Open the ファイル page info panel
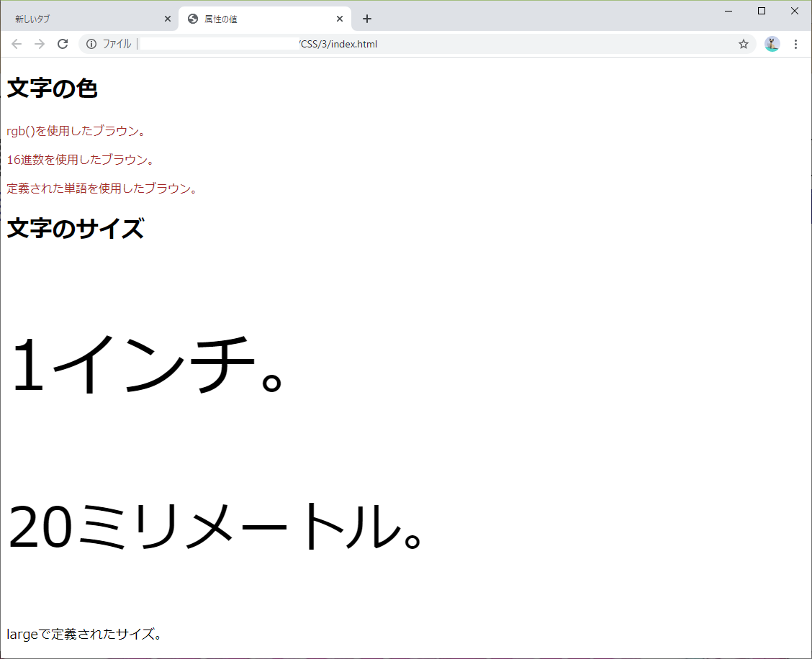 [91, 44]
